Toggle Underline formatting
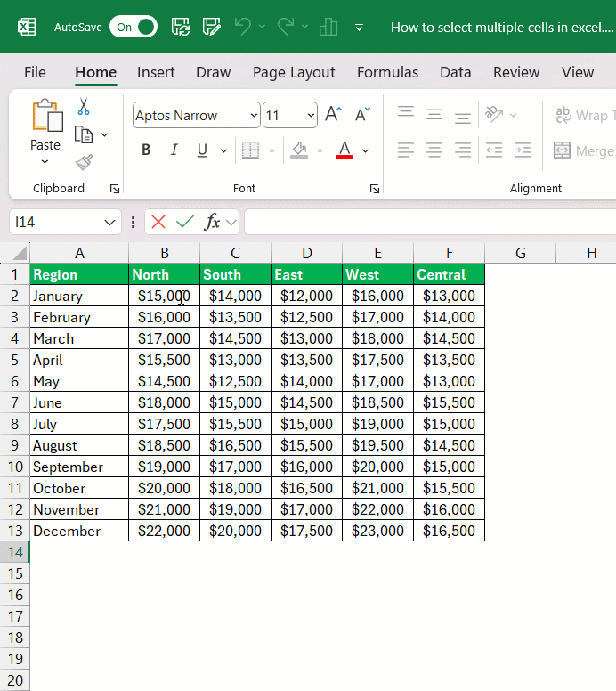This screenshot has height=691, width=616. (202, 150)
